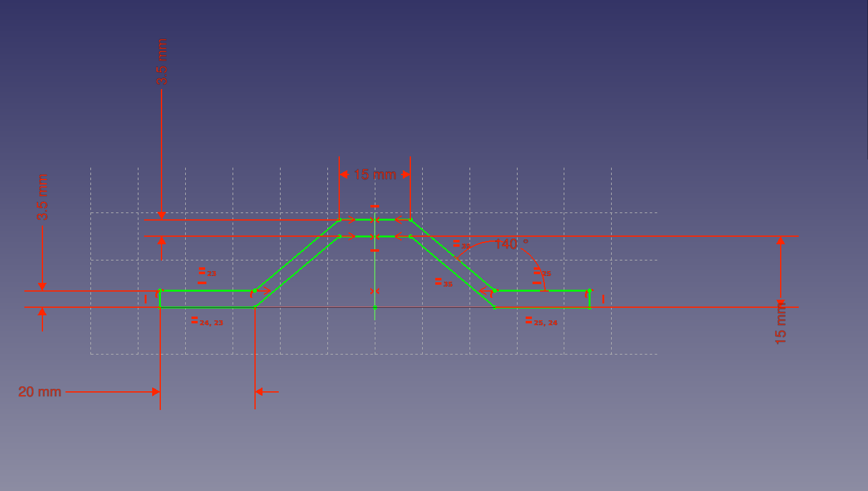Select the 3.5 mm dimension at far left
The width and height of the screenshot is (868, 491).
pos(42,197)
